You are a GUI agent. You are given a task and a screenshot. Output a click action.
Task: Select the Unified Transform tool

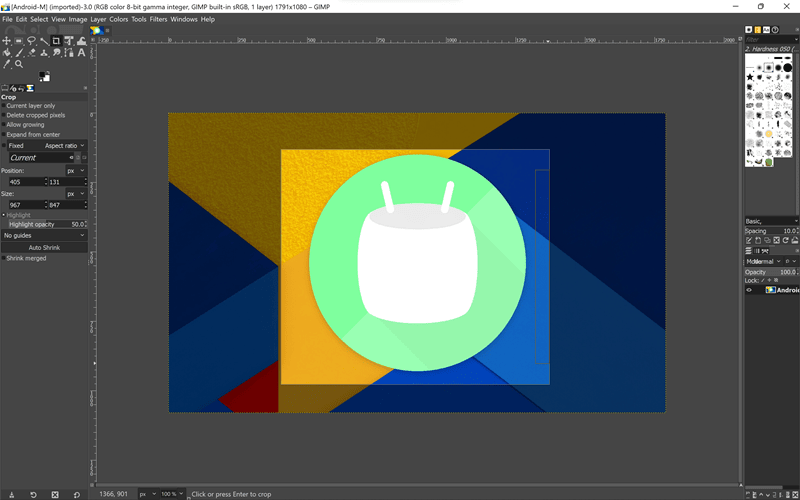[69, 41]
